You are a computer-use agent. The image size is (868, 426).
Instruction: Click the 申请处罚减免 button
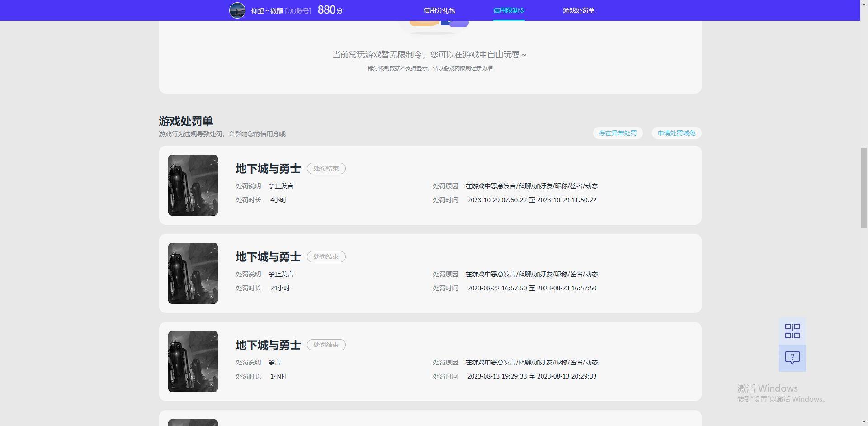pyautogui.click(x=676, y=133)
